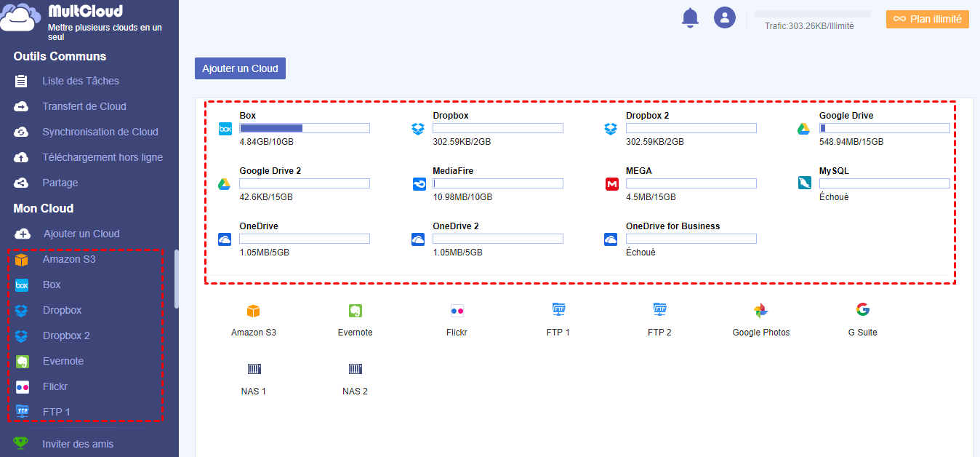Open the Google Drive 2 icon
The image size is (980, 457).
click(225, 184)
